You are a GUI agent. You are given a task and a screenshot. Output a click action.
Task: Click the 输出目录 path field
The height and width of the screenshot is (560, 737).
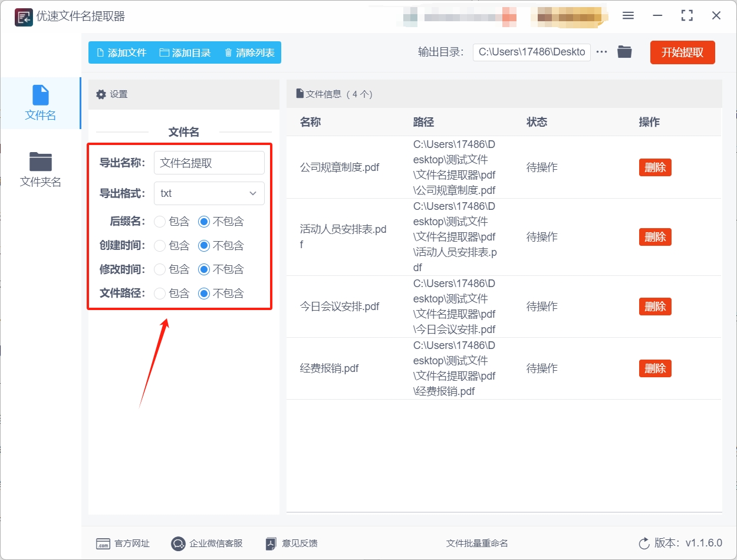(x=532, y=52)
